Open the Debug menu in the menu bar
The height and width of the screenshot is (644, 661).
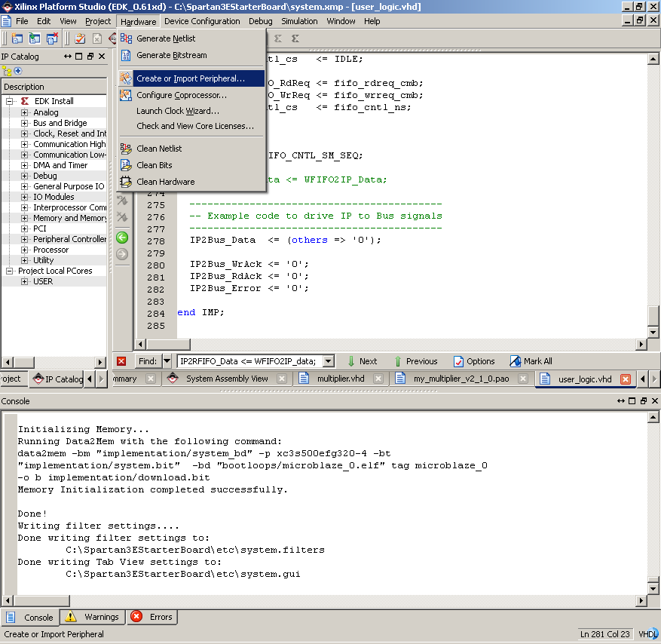click(x=260, y=21)
